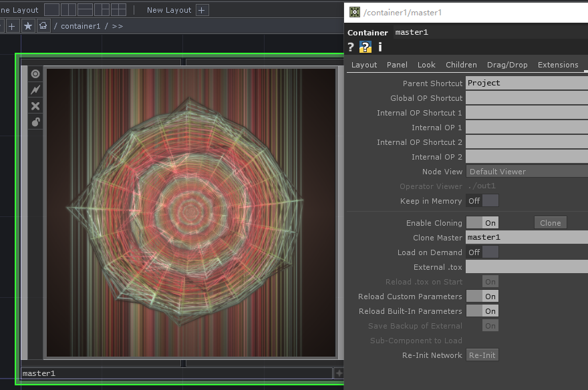Click the lock icon in the viewer sidebar

click(35, 122)
